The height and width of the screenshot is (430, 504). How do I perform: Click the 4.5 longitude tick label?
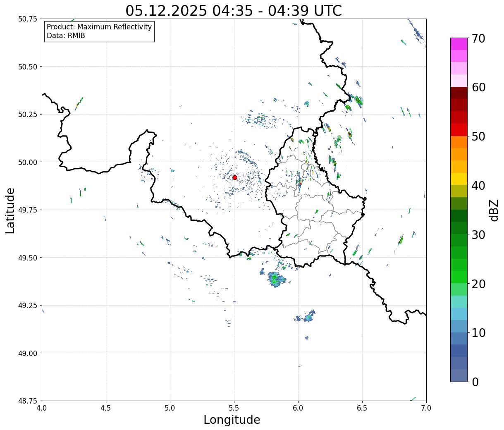[x=106, y=408]
